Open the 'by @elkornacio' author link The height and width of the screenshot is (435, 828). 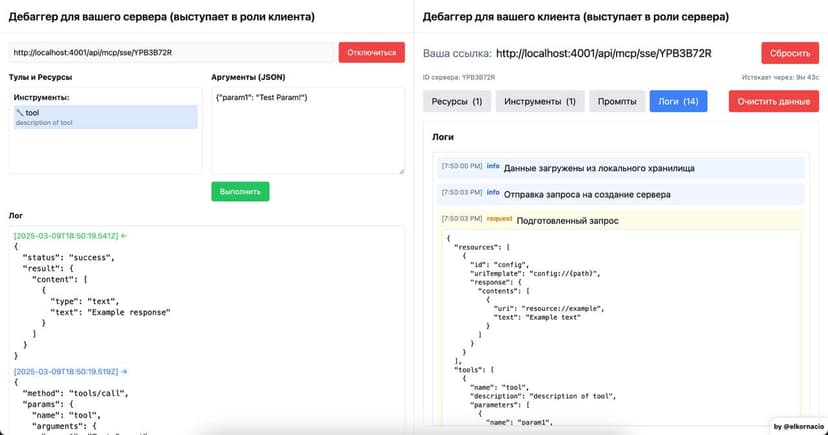pos(798,425)
